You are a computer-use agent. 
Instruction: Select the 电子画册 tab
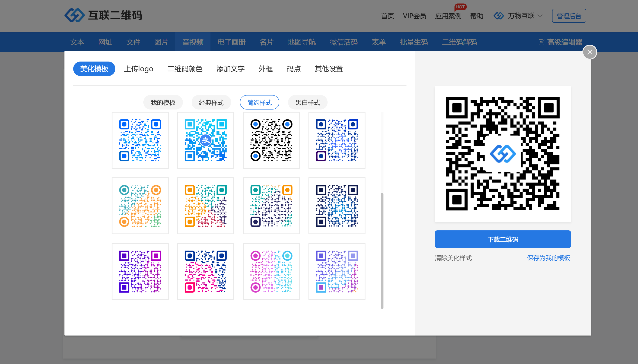click(x=231, y=42)
